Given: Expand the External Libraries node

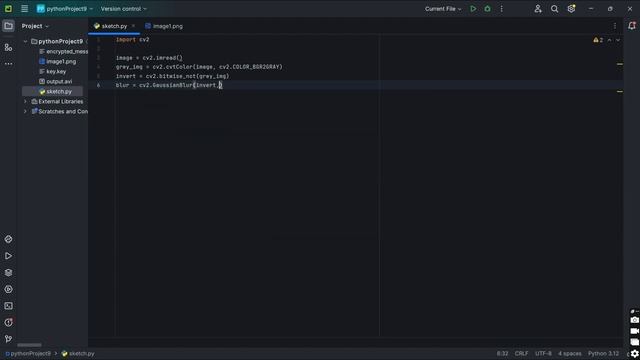Looking at the screenshot, I should pyautogui.click(x=25, y=101).
